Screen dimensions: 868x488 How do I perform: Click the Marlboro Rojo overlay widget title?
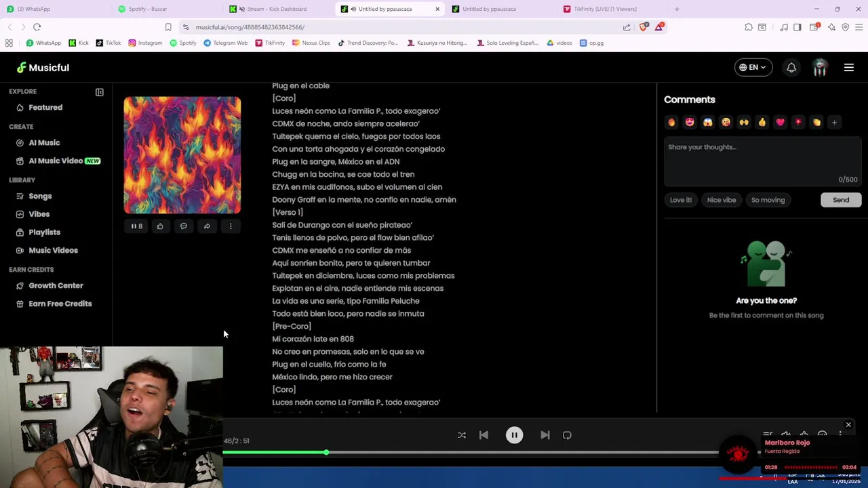pos(787,443)
